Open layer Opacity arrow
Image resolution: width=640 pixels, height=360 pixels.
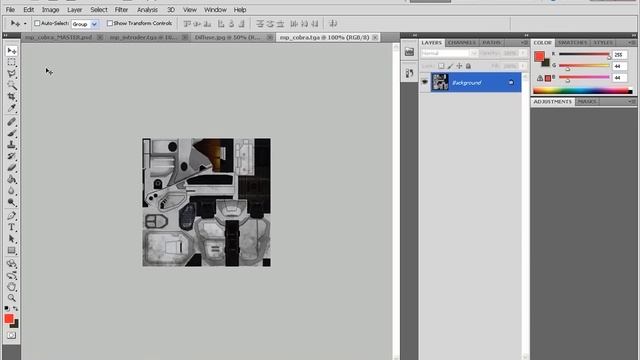click(x=523, y=53)
